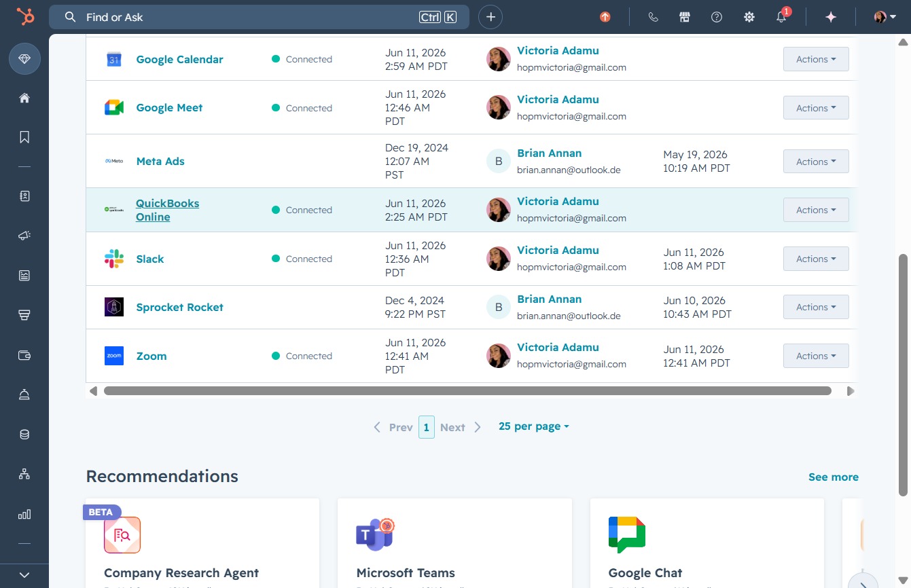Click the orange upgrade arrow icon
This screenshot has height=588, width=911.
pos(605,17)
